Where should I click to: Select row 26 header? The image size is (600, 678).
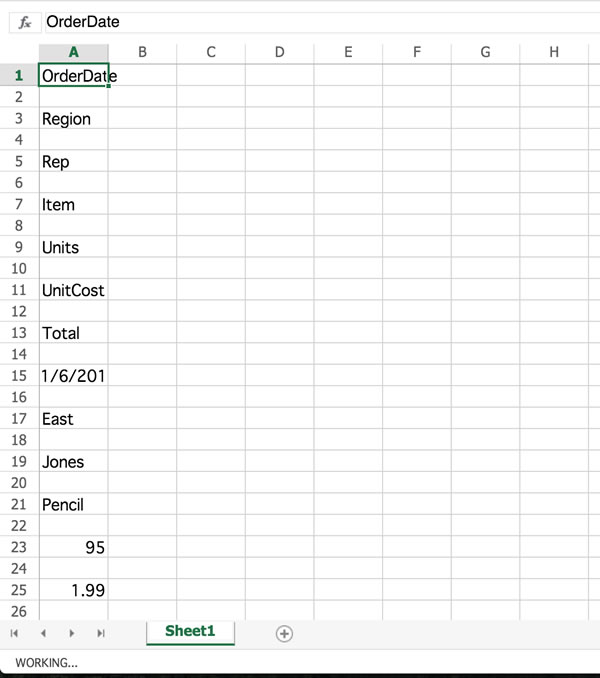coord(19,611)
